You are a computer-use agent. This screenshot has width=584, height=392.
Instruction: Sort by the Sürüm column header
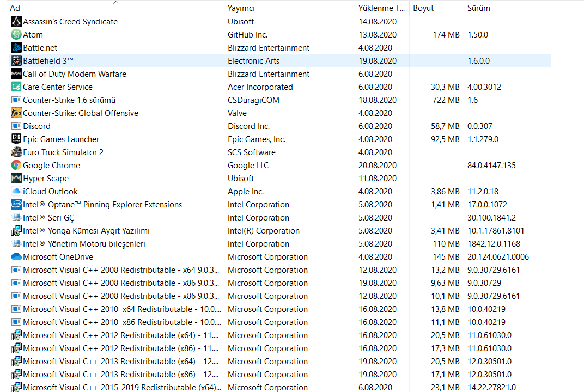[479, 8]
